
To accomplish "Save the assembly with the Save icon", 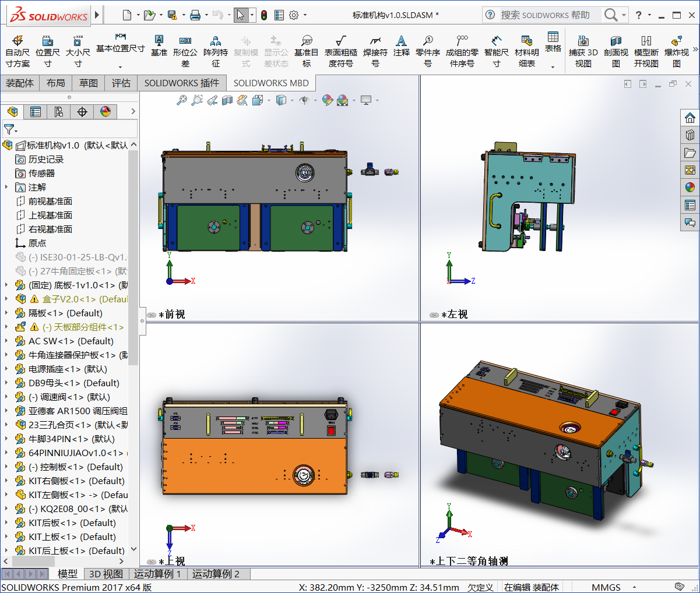I will coord(172,15).
